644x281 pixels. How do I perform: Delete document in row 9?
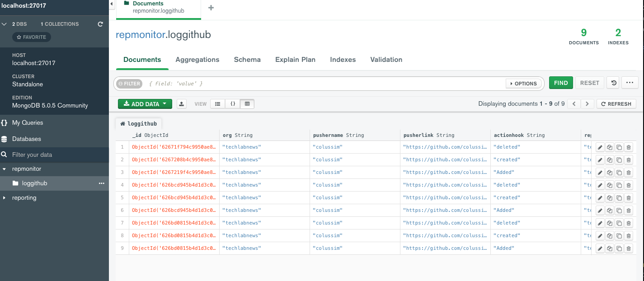coord(629,248)
